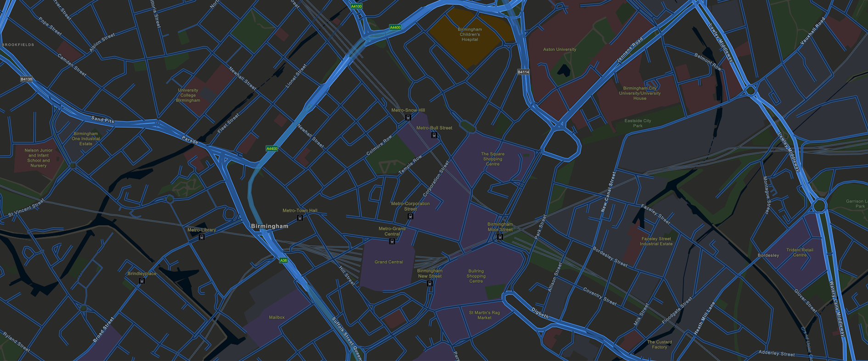This screenshot has height=361, width=868.
Task: Click the B4114 road shield
Action: (x=524, y=72)
